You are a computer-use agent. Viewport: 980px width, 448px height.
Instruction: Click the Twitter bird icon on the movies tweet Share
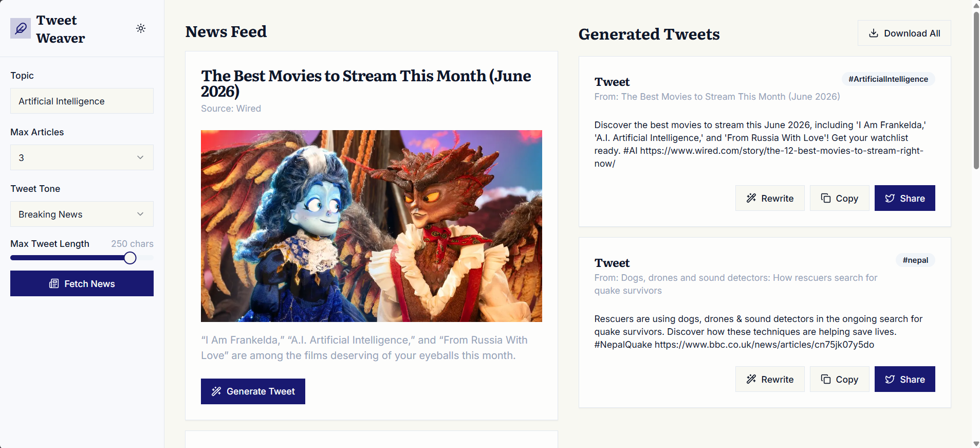[890, 198]
